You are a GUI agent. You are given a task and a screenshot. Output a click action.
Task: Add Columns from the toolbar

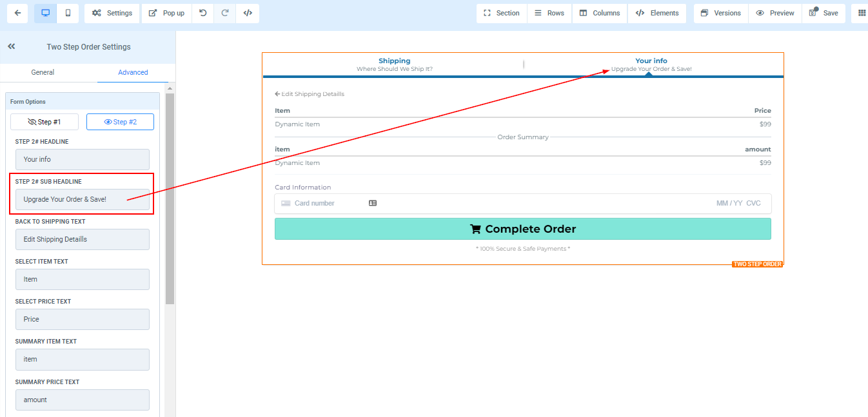tap(600, 13)
